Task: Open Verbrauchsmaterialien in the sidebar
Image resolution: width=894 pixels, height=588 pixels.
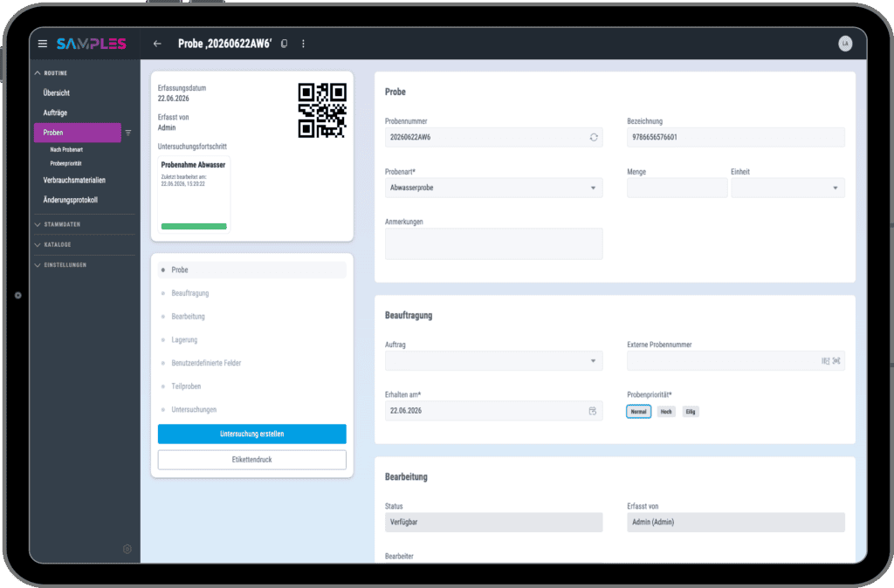Action: 74,180
